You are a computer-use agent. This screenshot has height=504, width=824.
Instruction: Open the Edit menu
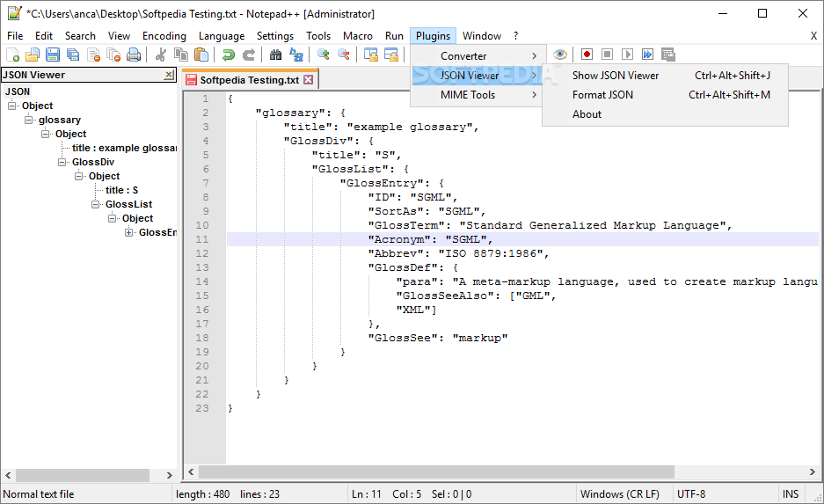44,36
